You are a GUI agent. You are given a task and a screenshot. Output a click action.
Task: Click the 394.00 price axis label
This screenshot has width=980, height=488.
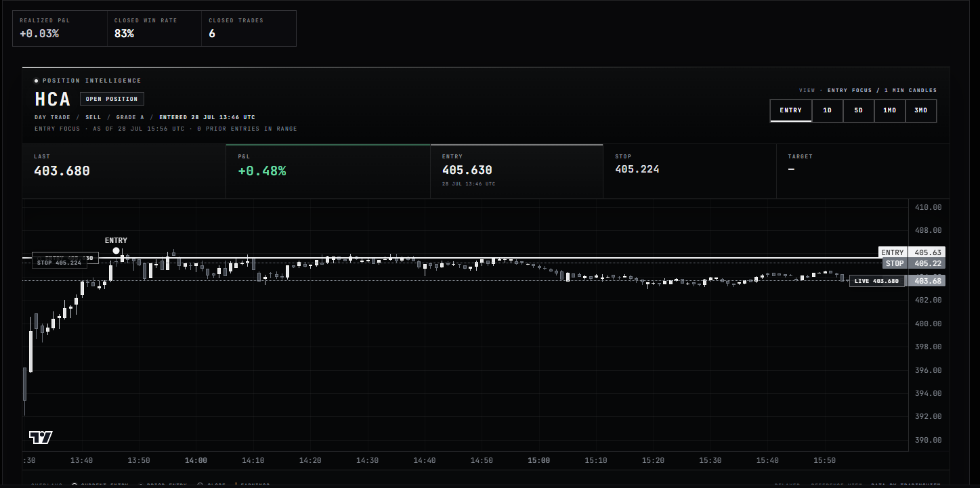(x=928, y=393)
